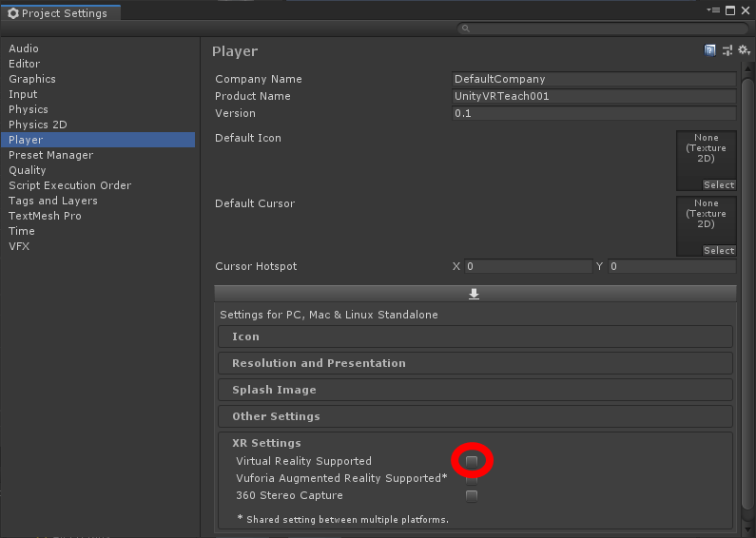Open Physics settings category
The height and width of the screenshot is (538, 756).
point(98,109)
